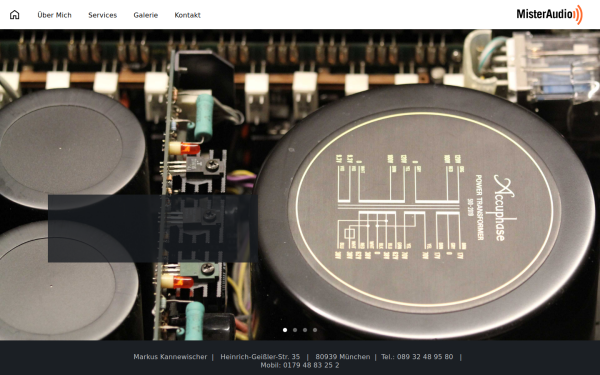Go to the Services menu item
This screenshot has height=375, width=600.
coord(103,15)
